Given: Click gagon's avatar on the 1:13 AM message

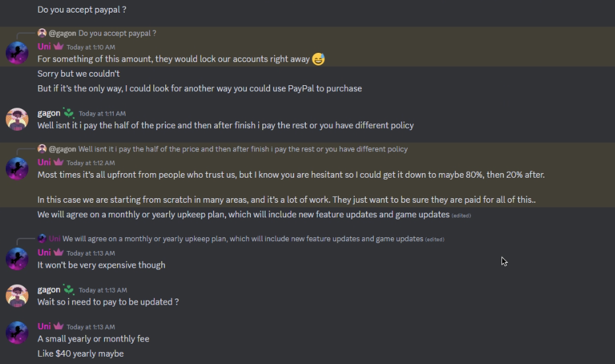Looking at the screenshot, I should [17, 295].
